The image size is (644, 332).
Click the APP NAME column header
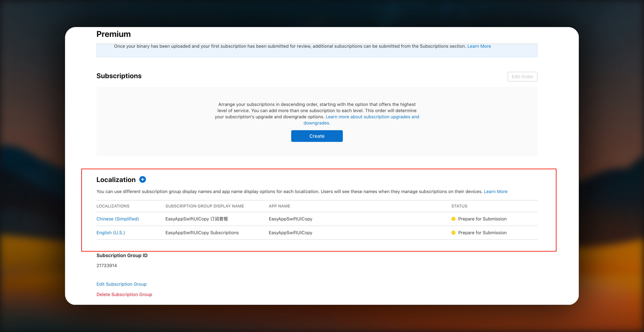(x=279, y=206)
